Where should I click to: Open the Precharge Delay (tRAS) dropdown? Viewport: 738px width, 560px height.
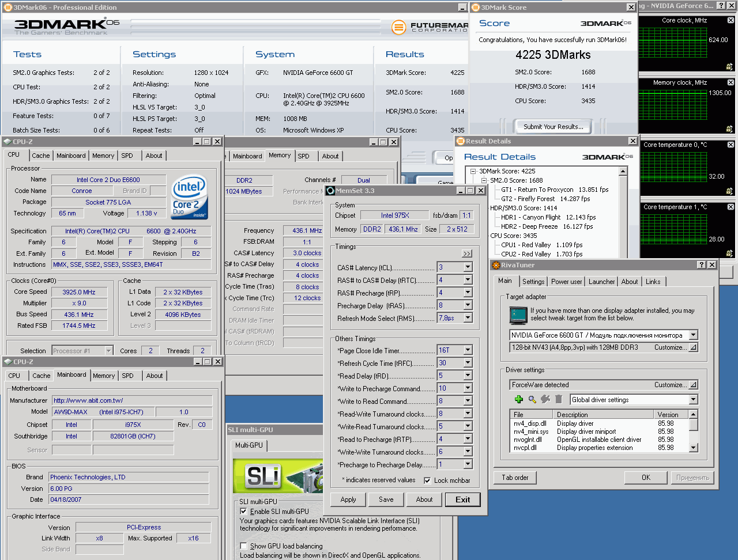(468, 305)
